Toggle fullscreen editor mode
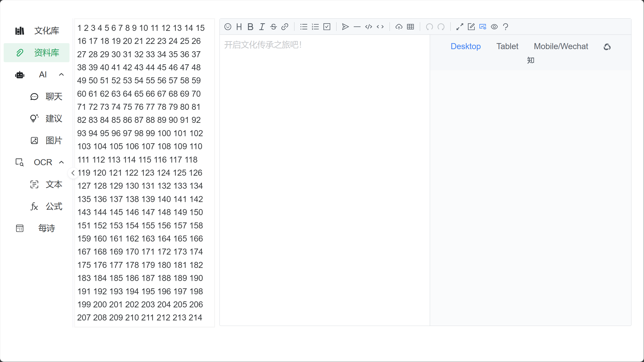 click(x=460, y=27)
